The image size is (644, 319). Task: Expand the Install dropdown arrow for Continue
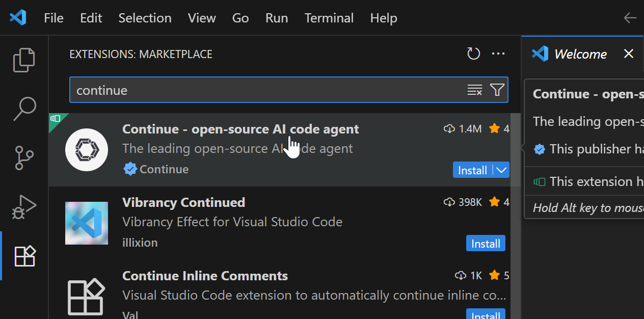coord(501,170)
